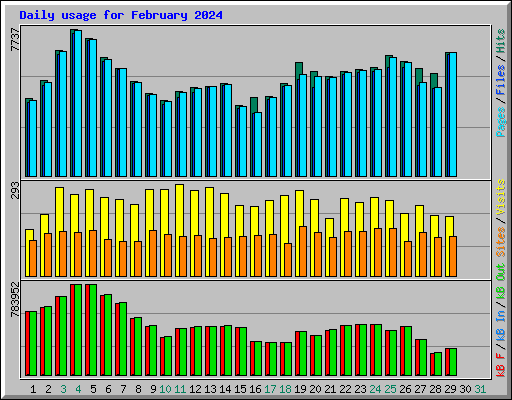Click the kB F legend label

tap(500, 365)
